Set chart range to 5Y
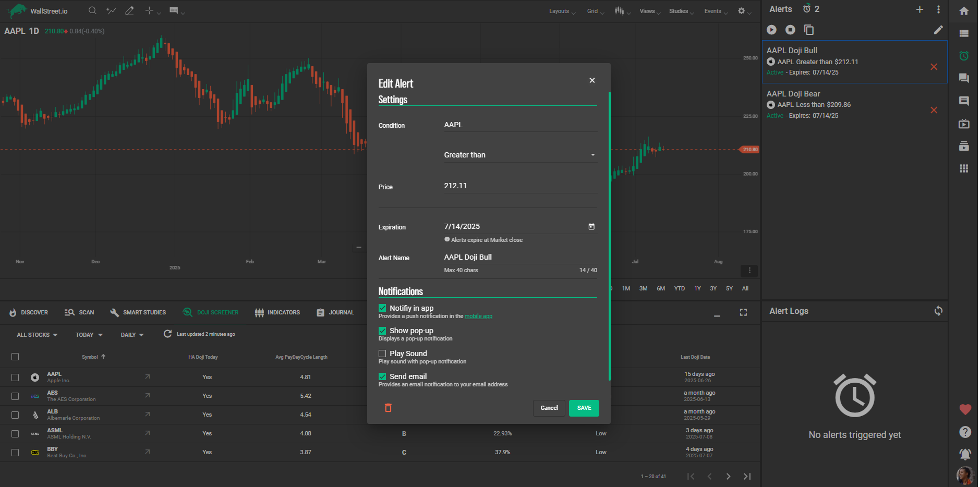This screenshot has width=980, height=487. 729,288
